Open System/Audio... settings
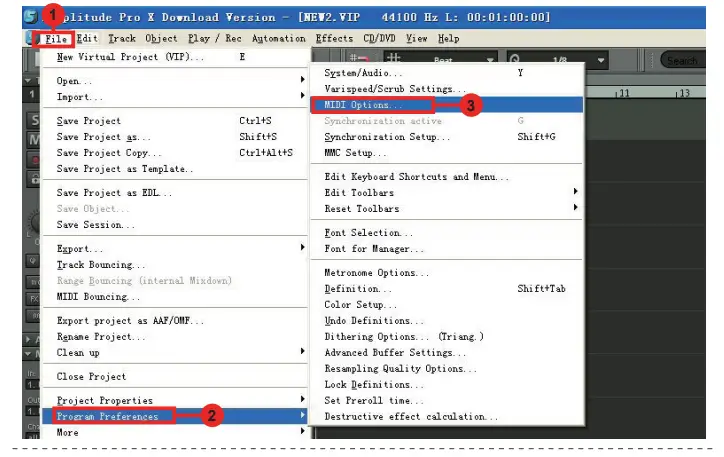 tap(447, 73)
